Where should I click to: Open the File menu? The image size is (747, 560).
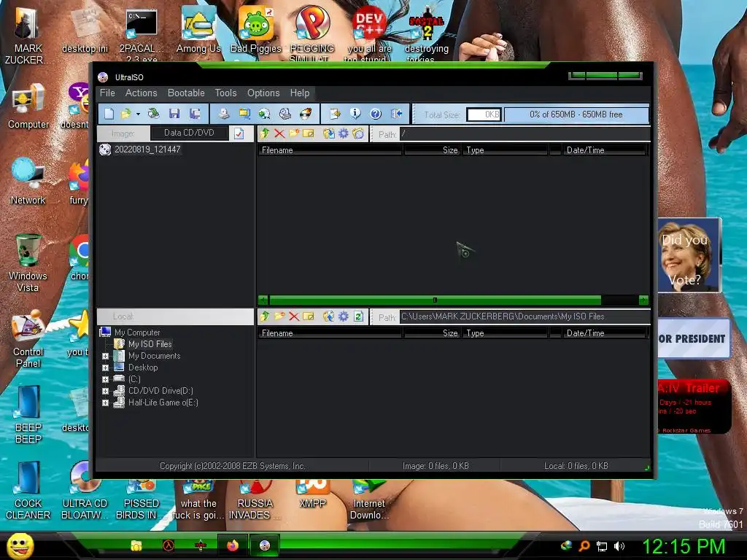tap(107, 93)
